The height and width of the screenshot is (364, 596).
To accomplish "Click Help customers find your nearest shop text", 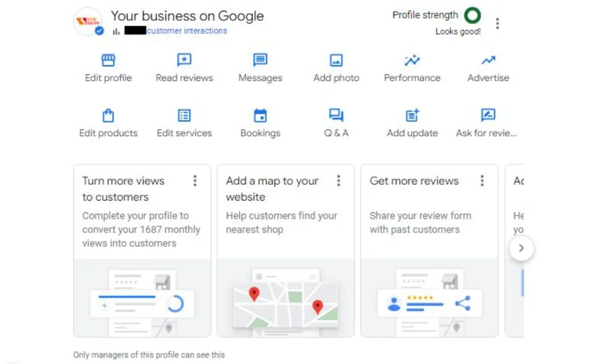I will (282, 223).
